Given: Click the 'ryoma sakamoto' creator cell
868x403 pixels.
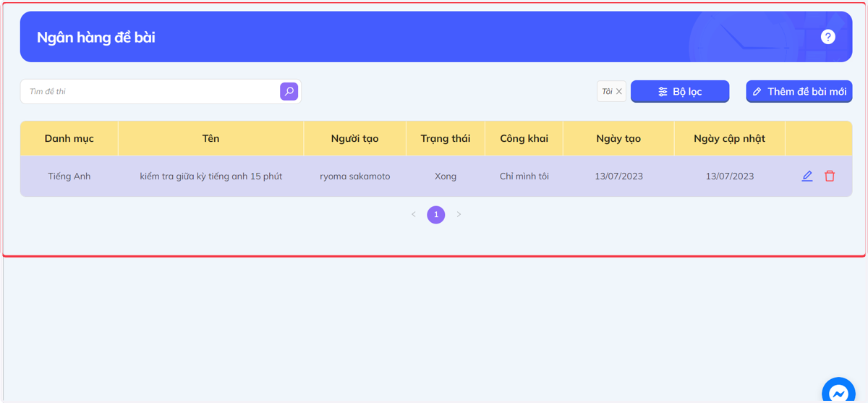Looking at the screenshot, I should 355,176.
